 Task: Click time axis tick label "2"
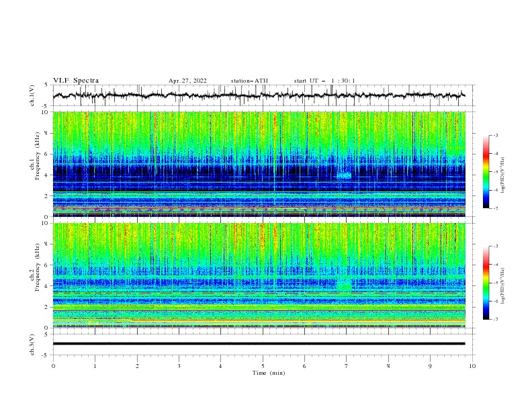[137, 366]
